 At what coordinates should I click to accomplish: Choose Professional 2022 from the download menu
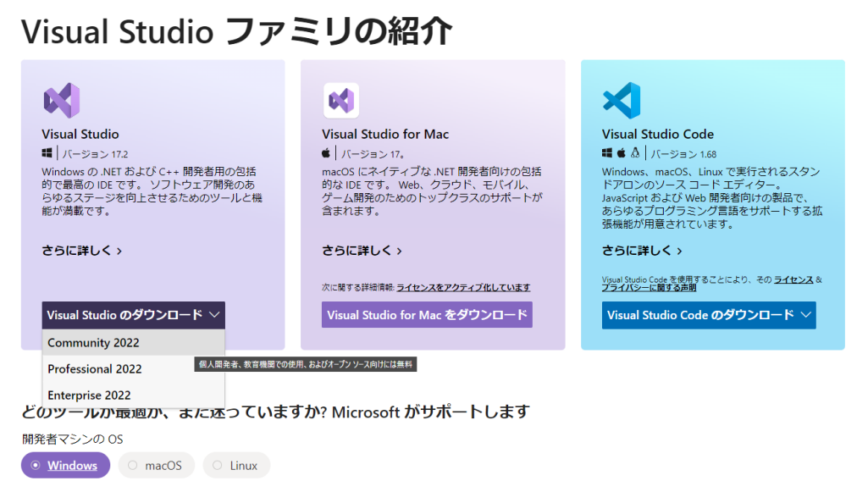click(x=134, y=368)
